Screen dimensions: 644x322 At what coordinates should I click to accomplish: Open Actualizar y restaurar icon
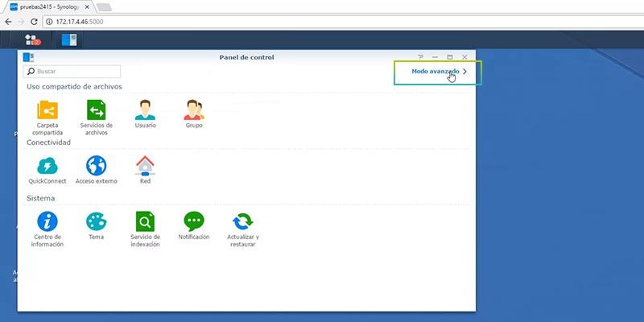pyautogui.click(x=243, y=221)
